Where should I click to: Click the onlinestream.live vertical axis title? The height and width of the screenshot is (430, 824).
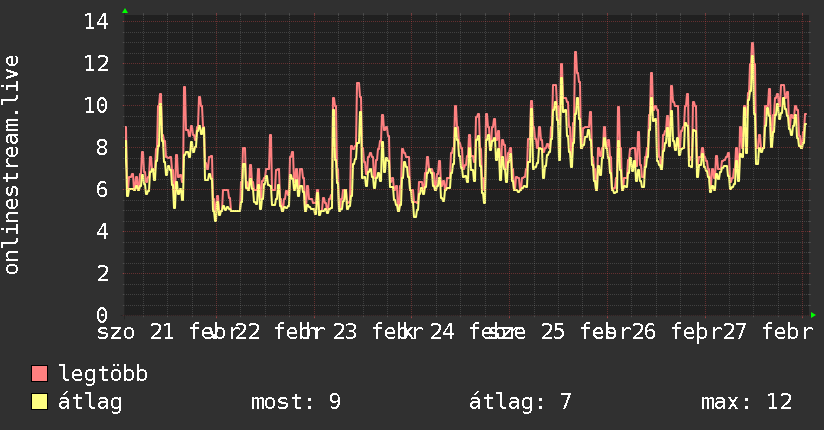[11, 165]
